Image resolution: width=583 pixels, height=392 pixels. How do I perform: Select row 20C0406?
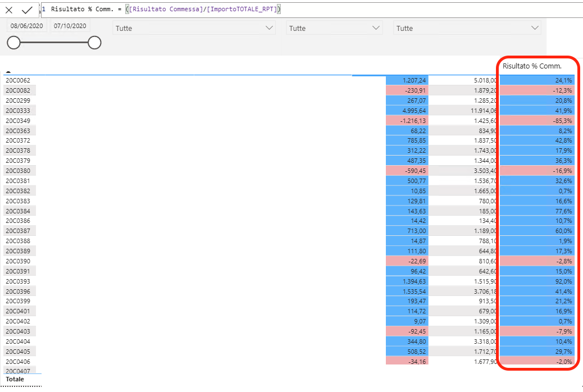[x=18, y=362]
